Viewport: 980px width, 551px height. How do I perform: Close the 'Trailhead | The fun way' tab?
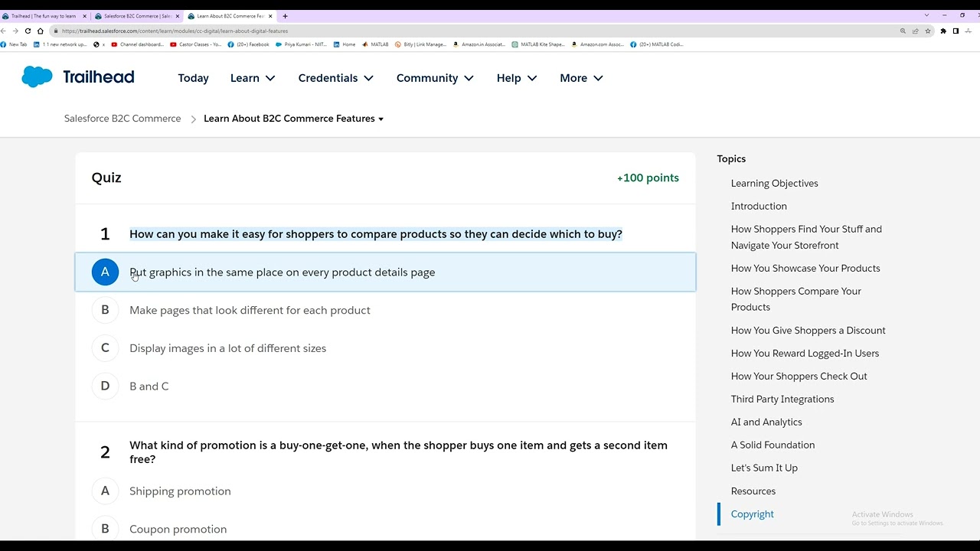[85, 16]
